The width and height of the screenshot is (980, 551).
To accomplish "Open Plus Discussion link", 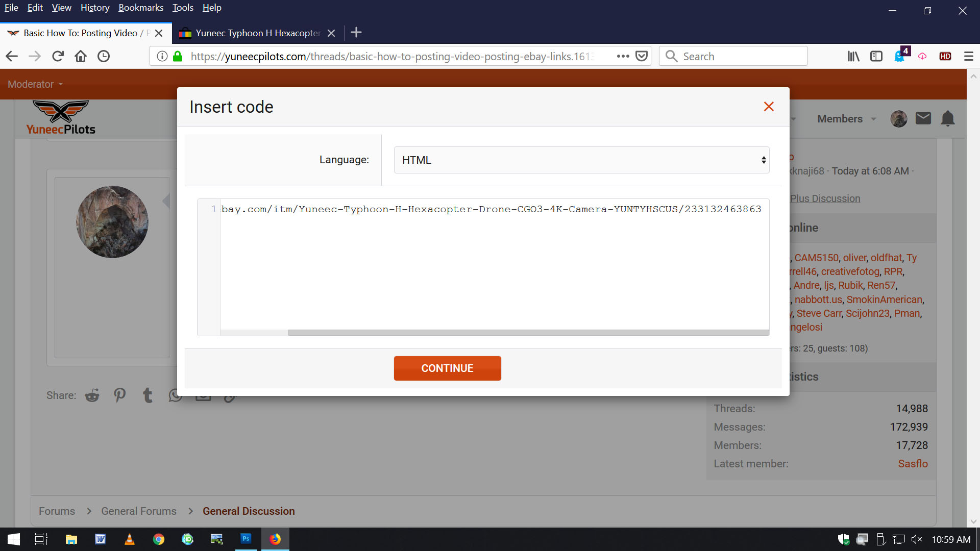I will (825, 198).
